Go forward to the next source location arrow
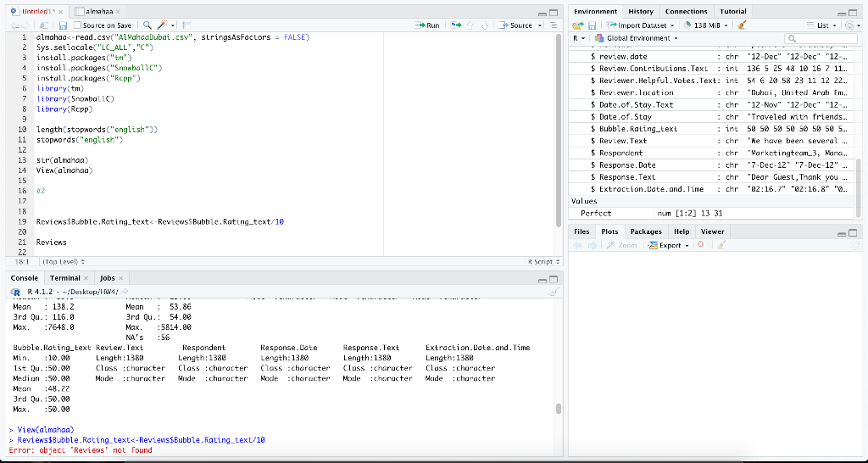Image resolution: width=868 pixels, height=463 pixels. [x=26, y=25]
